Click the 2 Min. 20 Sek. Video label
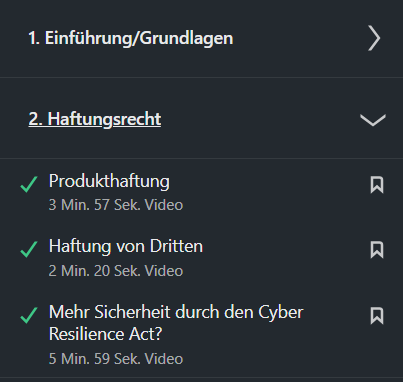 (116, 270)
